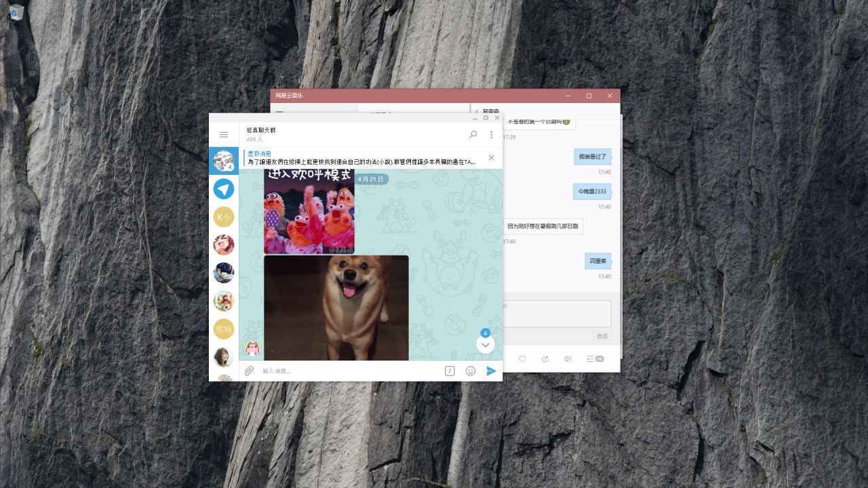
Task: Open the bot commands slash button
Action: point(450,371)
